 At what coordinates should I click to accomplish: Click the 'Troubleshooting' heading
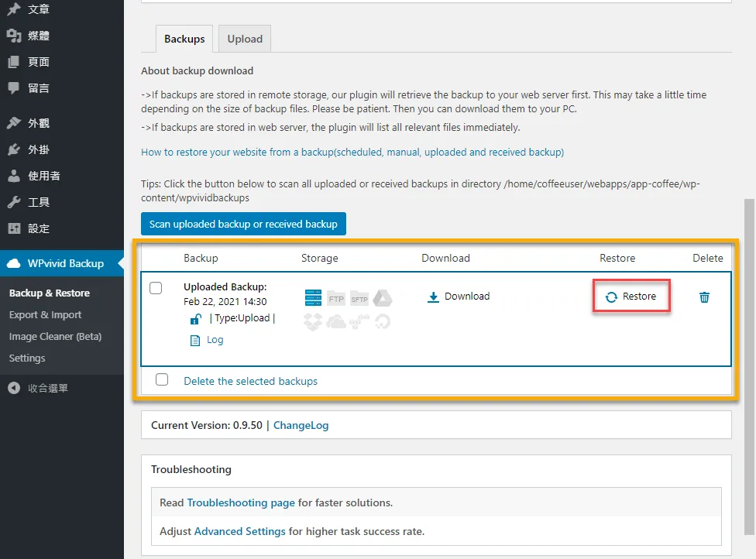191,469
